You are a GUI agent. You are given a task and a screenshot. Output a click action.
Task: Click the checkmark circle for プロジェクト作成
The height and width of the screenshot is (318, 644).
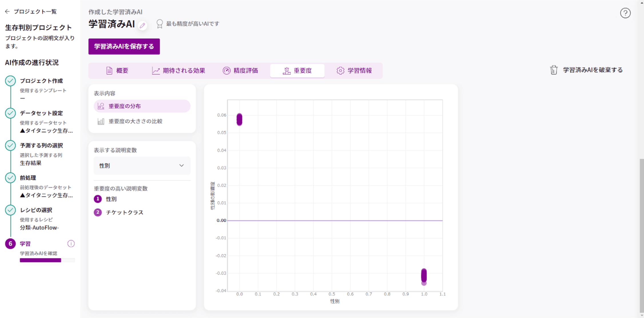pos(10,81)
